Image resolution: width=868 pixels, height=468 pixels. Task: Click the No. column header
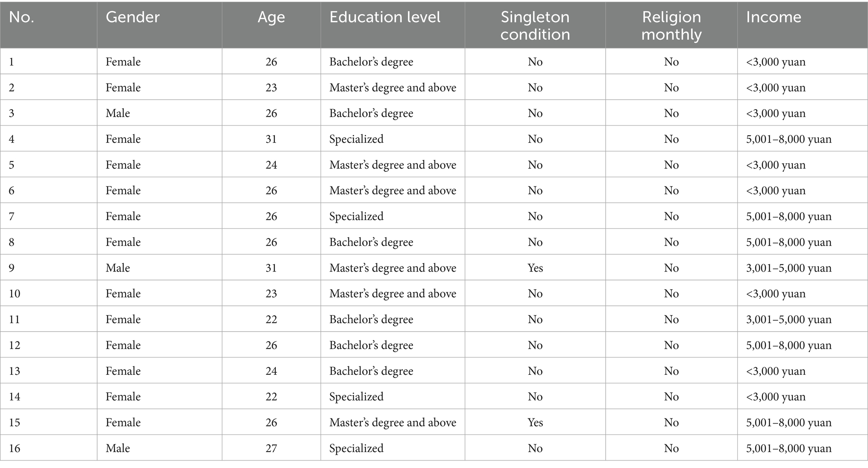[21, 17]
